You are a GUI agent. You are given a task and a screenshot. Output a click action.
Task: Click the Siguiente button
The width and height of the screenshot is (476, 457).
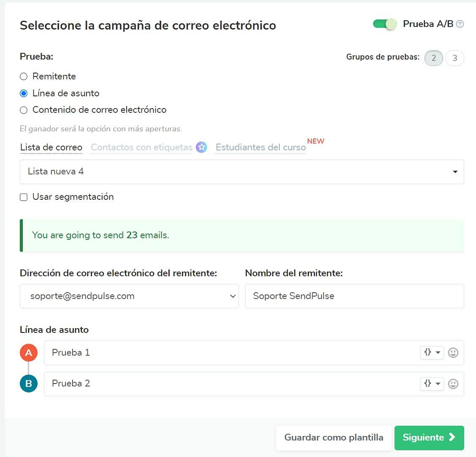(x=429, y=438)
